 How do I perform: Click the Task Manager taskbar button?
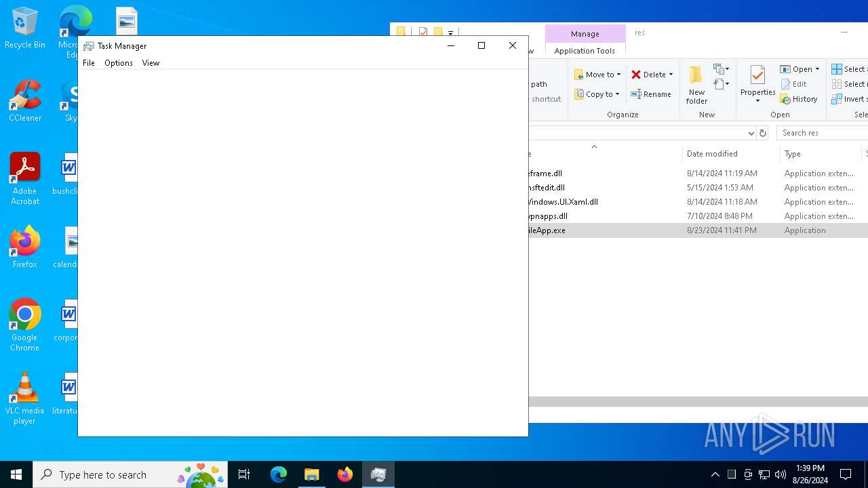(x=378, y=474)
